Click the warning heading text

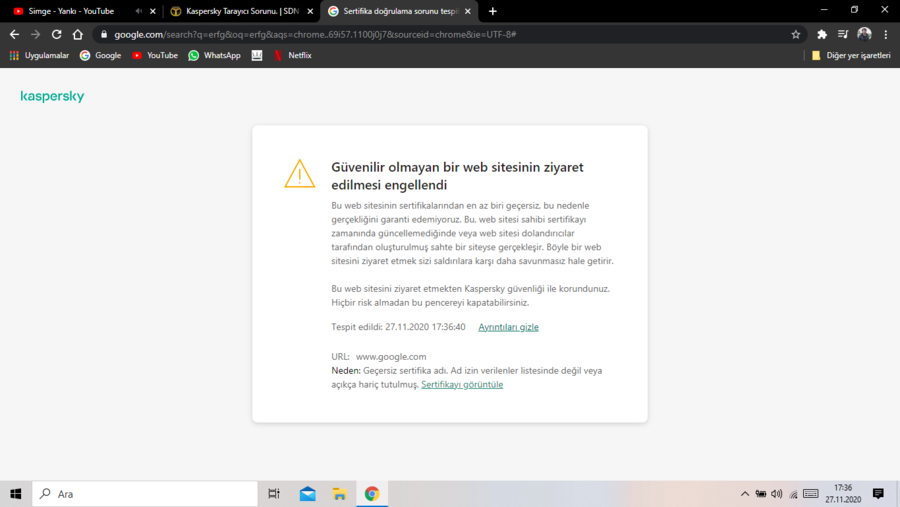pyautogui.click(x=457, y=176)
